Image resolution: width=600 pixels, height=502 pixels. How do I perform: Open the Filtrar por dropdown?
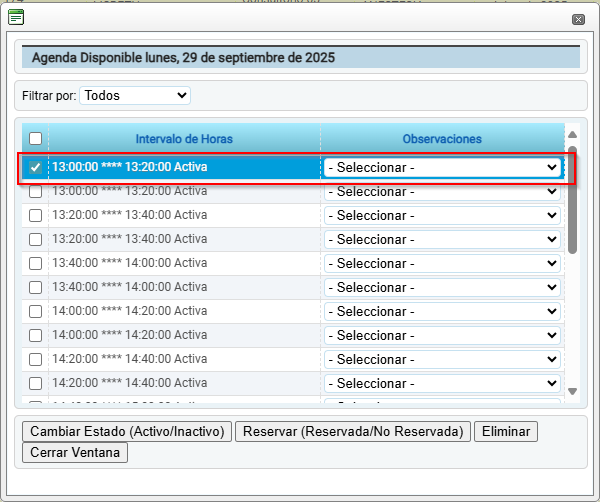[x=134, y=95]
